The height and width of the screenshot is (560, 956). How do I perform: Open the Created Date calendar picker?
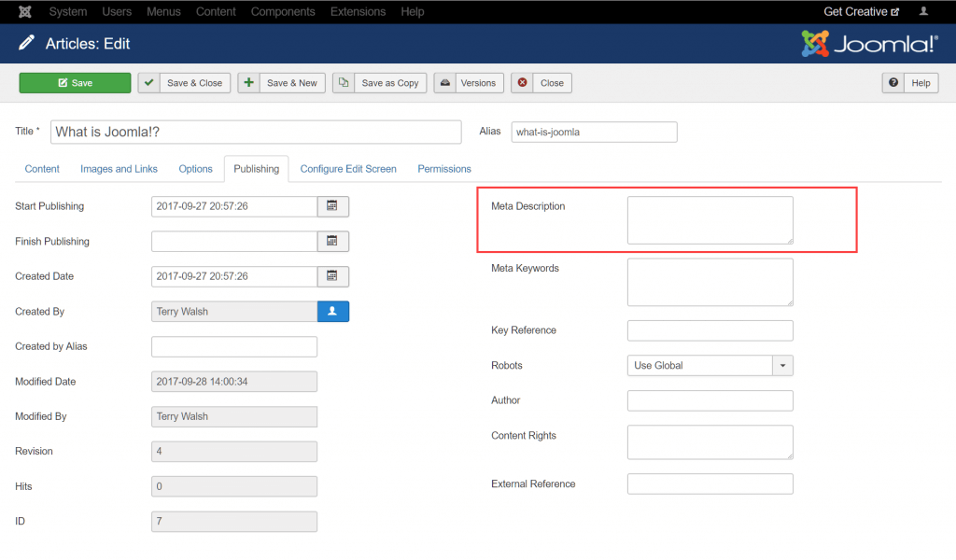333,276
